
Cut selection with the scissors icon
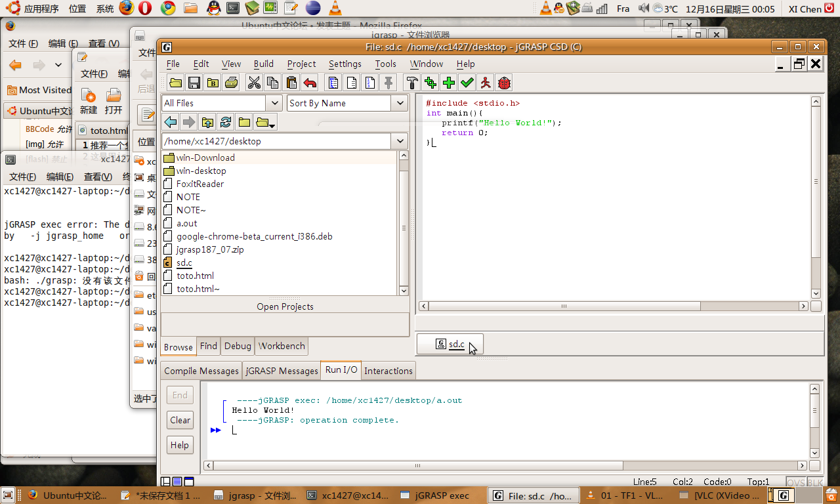pos(254,83)
